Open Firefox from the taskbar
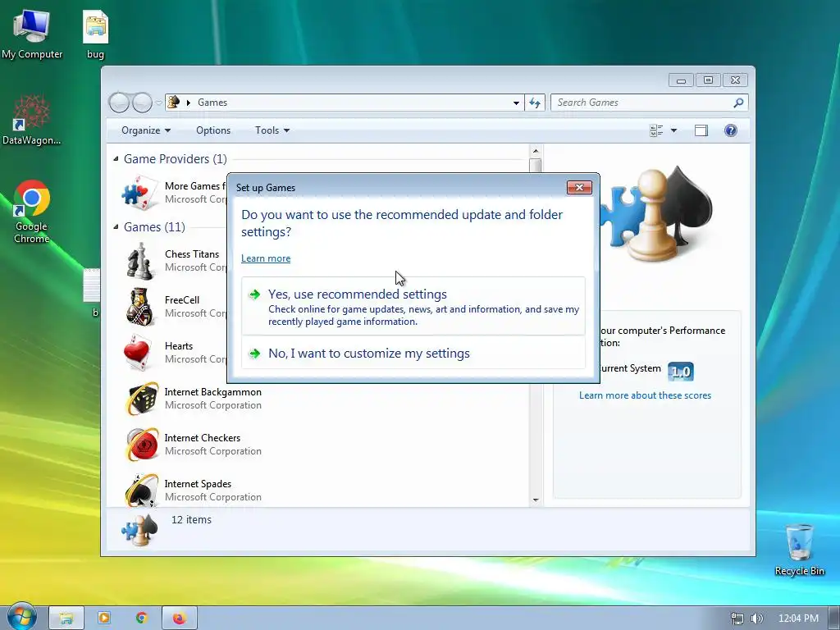This screenshot has height=630, width=840. [180, 619]
